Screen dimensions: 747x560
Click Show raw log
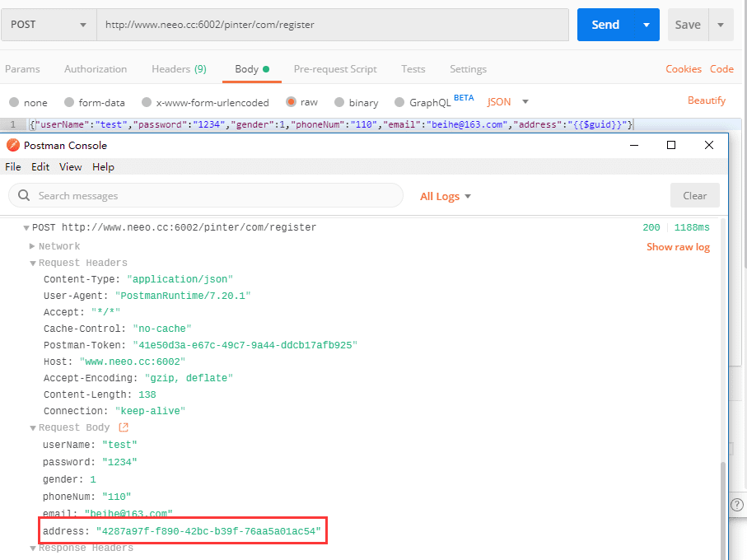[678, 247]
